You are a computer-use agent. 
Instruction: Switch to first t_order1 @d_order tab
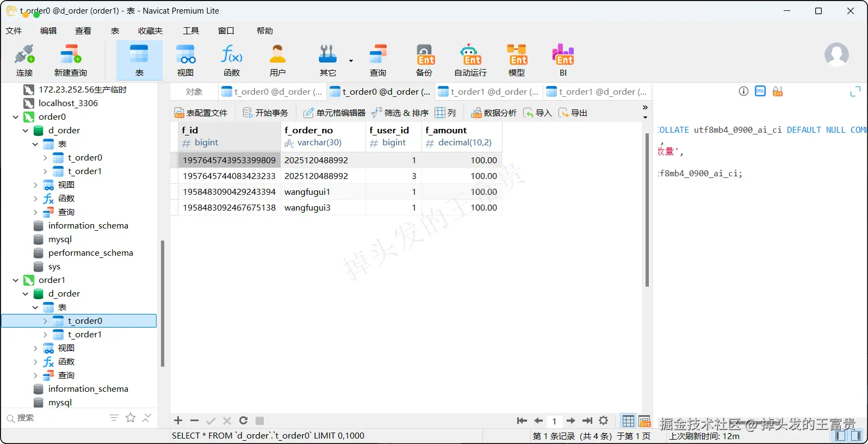point(488,92)
